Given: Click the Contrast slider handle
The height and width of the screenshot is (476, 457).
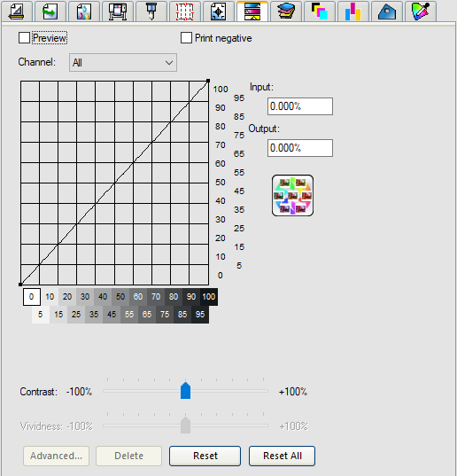Looking at the screenshot, I should coord(185,391).
